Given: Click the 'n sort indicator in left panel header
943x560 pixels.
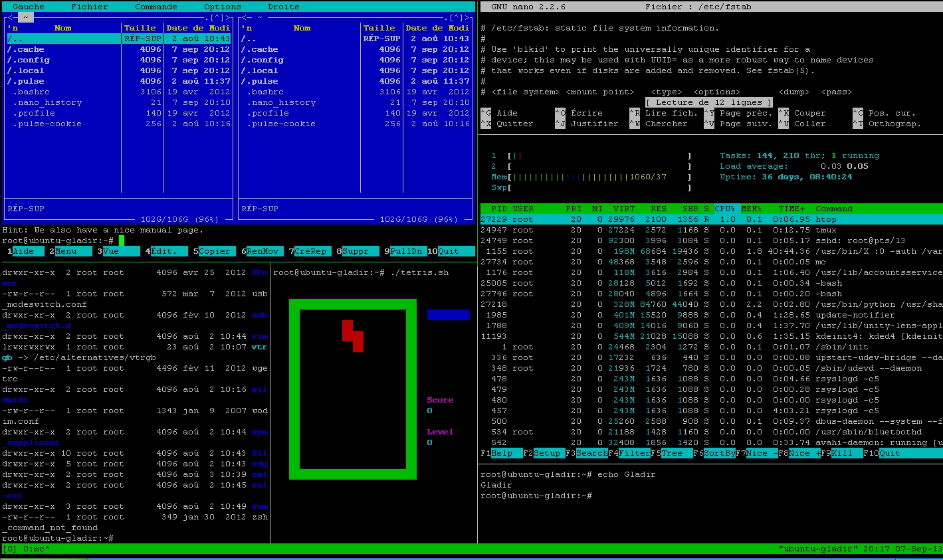Looking at the screenshot, I should [13, 28].
